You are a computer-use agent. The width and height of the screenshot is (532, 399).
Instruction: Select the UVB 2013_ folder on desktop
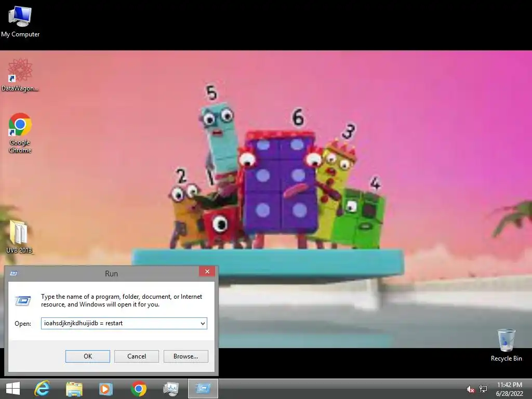(x=20, y=237)
